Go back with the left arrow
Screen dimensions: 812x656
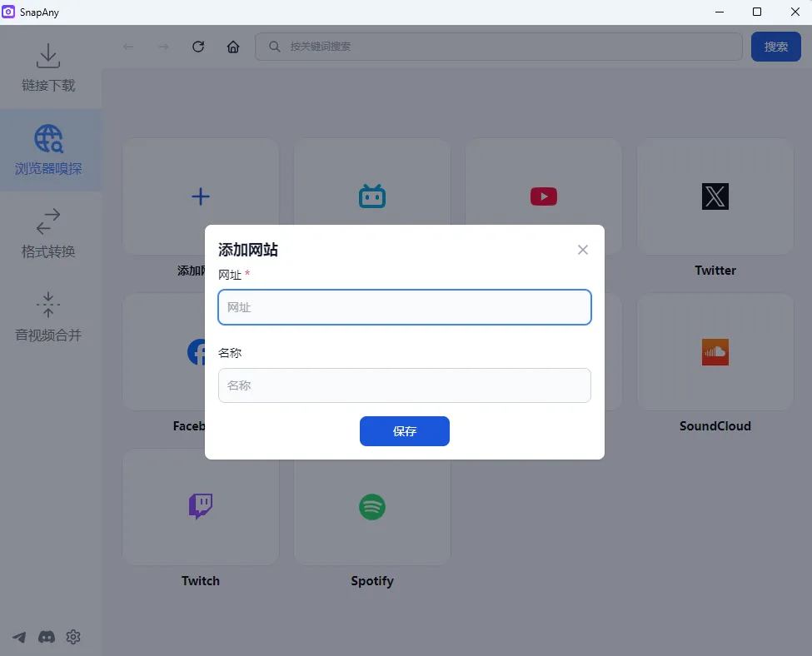128,47
